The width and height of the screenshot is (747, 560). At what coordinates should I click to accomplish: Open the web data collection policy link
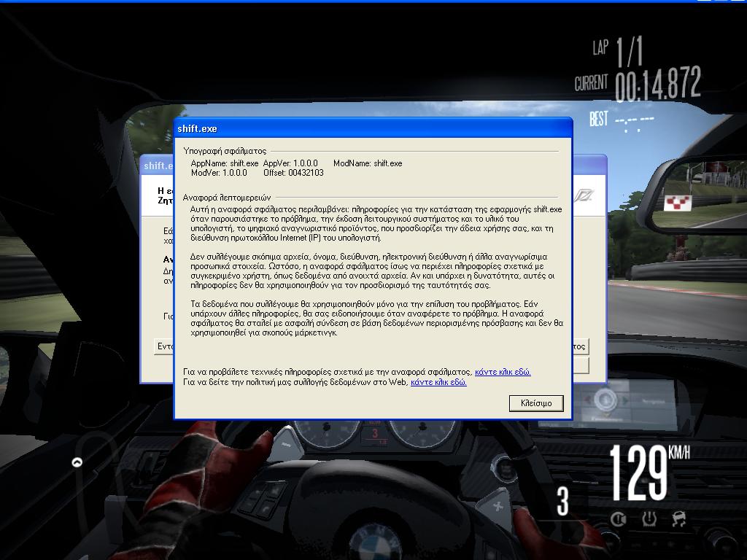(x=438, y=382)
